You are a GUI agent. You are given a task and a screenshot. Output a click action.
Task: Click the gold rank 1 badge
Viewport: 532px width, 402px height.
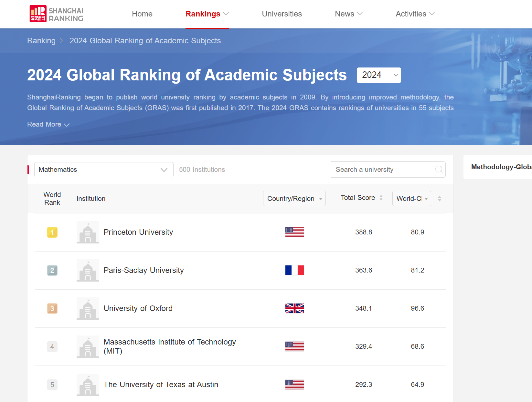[x=52, y=232]
